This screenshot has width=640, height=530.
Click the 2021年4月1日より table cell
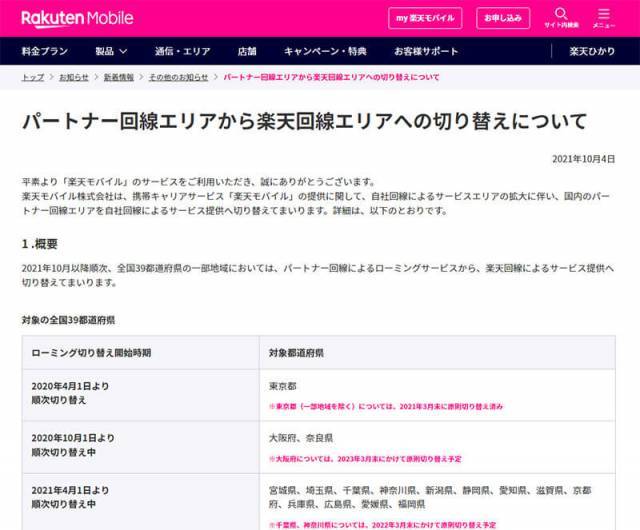pyautogui.click(x=140, y=502)
